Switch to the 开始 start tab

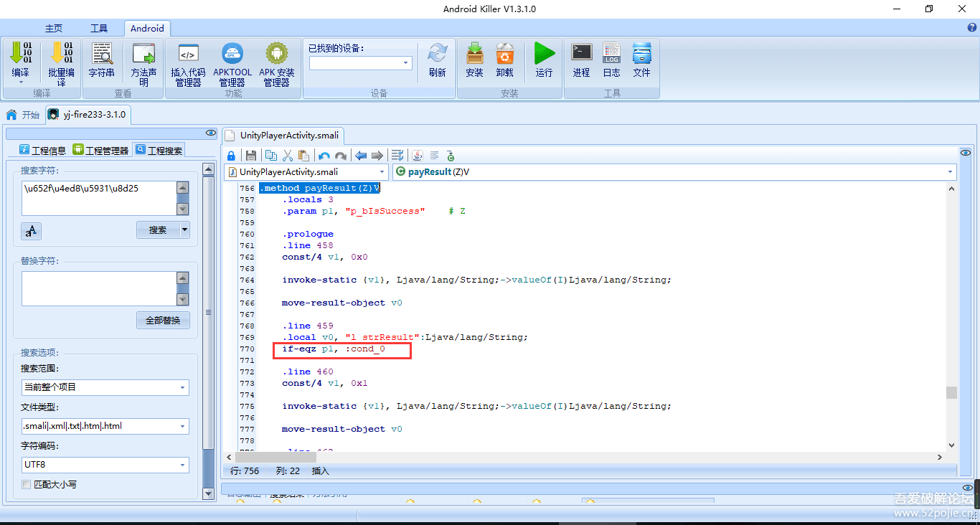23,115
